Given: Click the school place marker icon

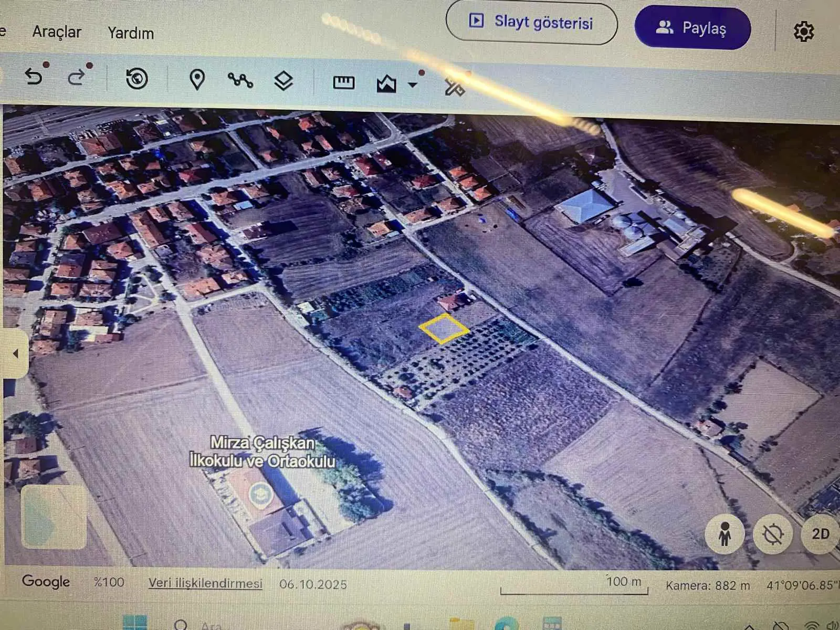Looking at the screenshot, I should pos(260,494).
